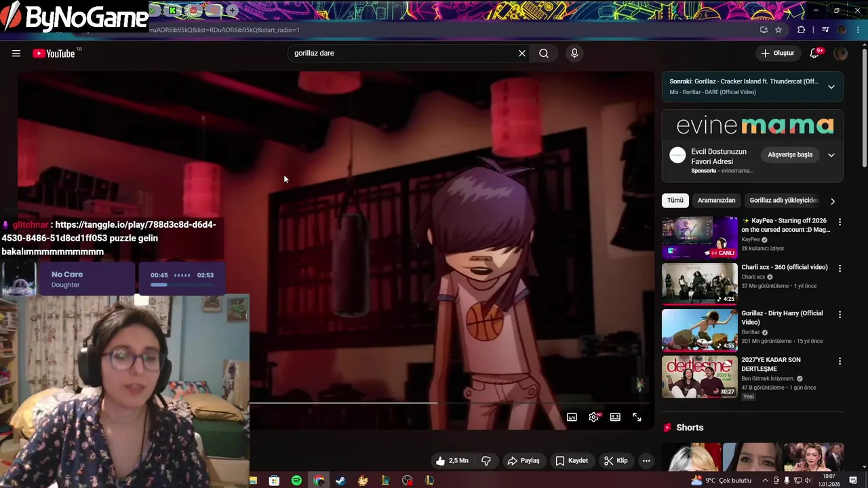Open the Gorillaz Dirty Harry thumbnail

[x=700, y=330]
